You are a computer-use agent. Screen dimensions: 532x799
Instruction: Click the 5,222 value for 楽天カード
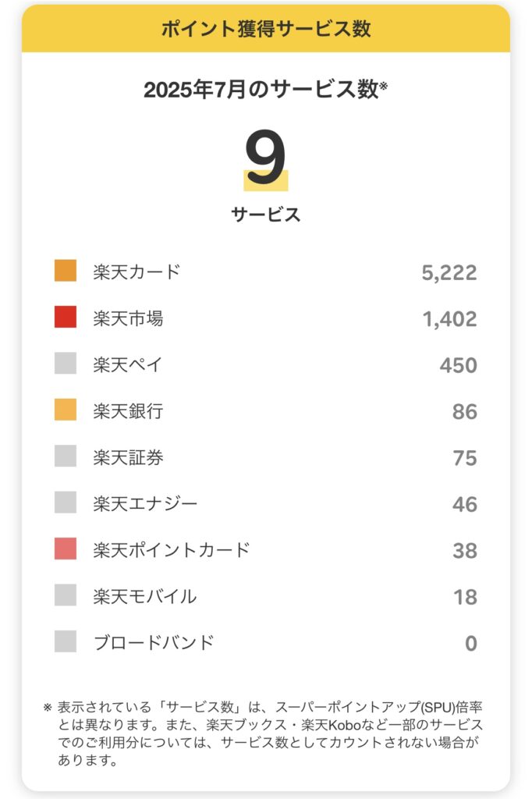449,272
